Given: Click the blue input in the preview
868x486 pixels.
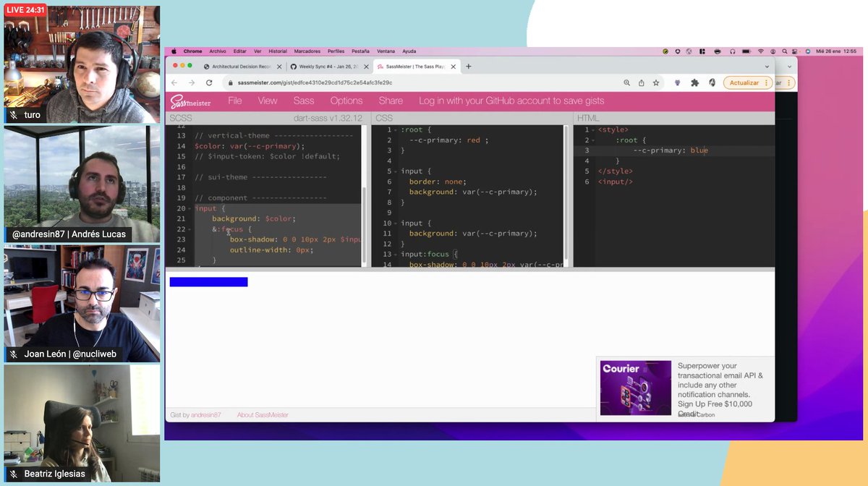Looking at the screenshot, I should coord(208,282).
